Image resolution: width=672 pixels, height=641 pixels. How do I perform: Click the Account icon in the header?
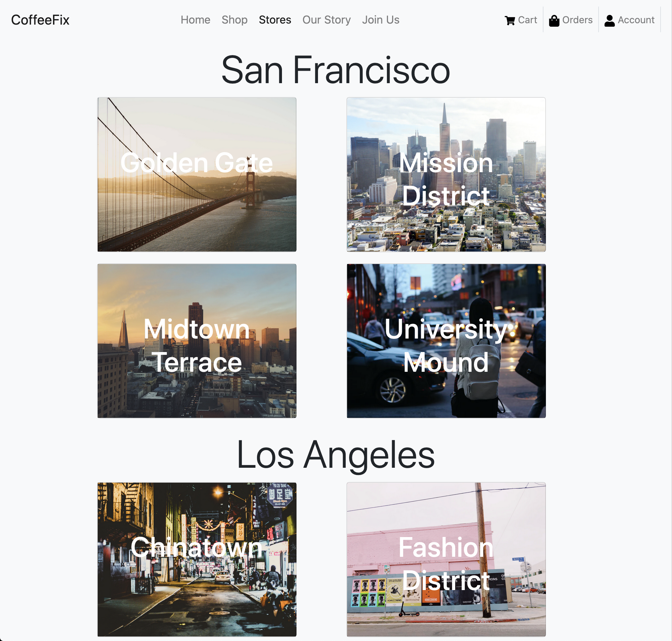(x=609, y=20)
